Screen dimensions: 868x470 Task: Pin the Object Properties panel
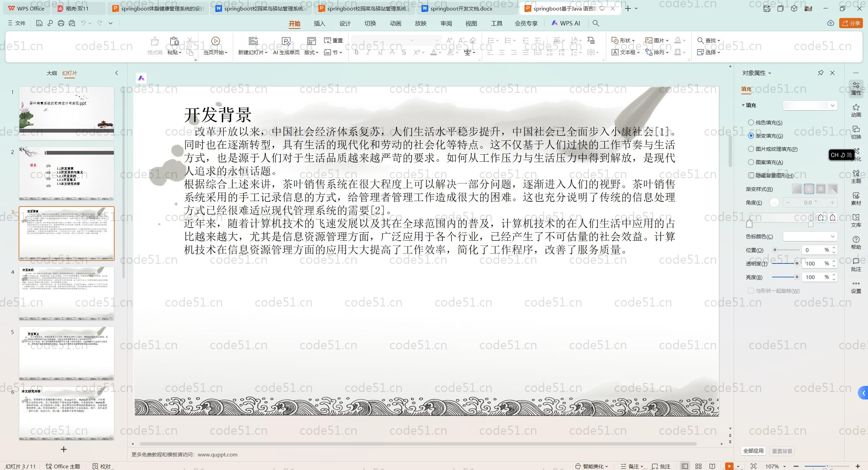pos(821,73)
